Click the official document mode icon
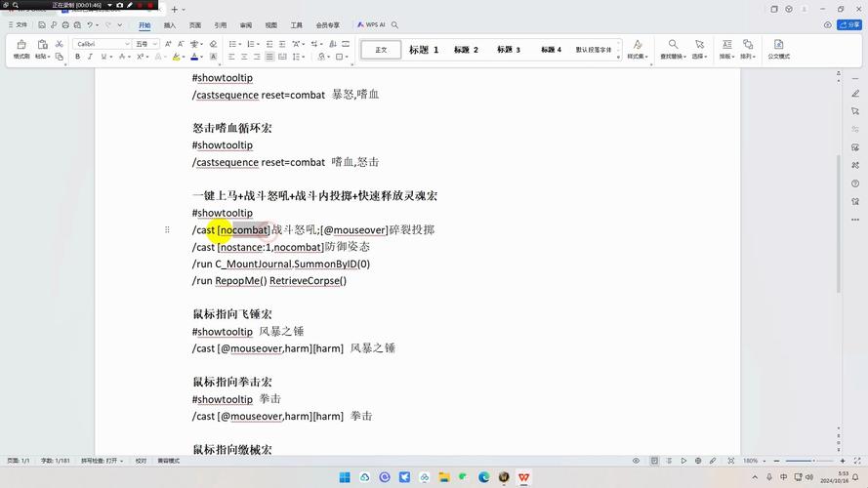868x488 pixels. point(778,44)
